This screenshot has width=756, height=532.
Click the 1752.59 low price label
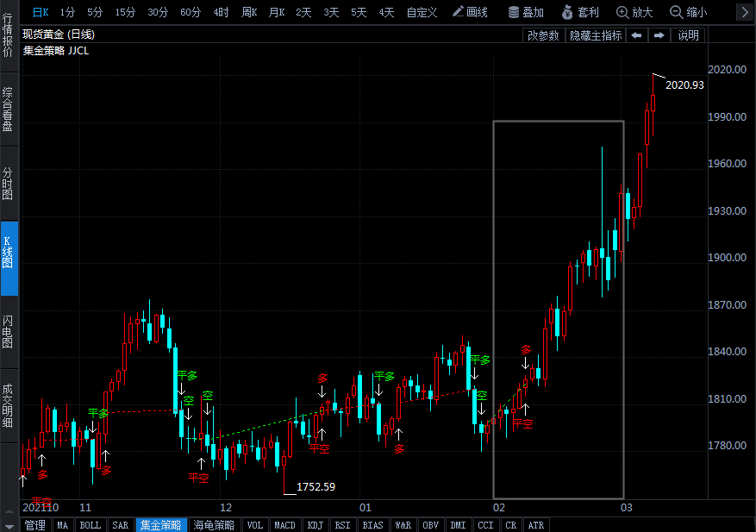coord(316,487)
